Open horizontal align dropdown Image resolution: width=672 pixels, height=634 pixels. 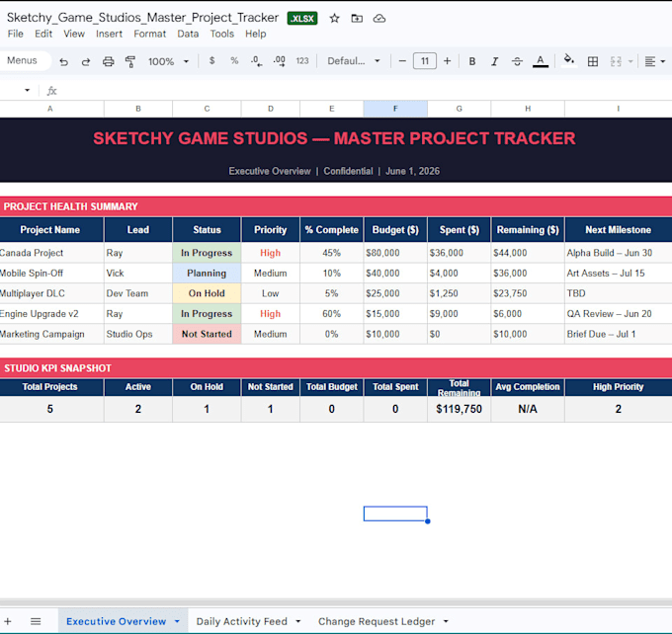pyautogui.click(x=654, y=61)
